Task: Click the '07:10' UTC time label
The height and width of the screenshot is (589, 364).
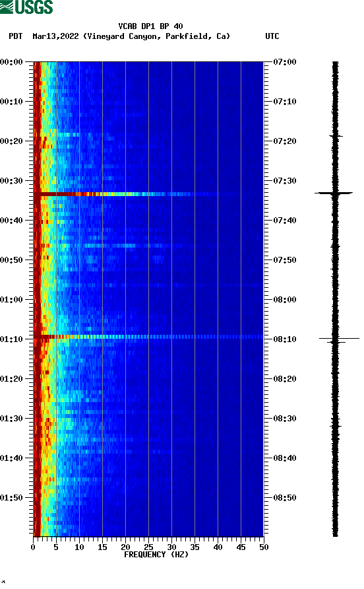Action: click(284, 102)
